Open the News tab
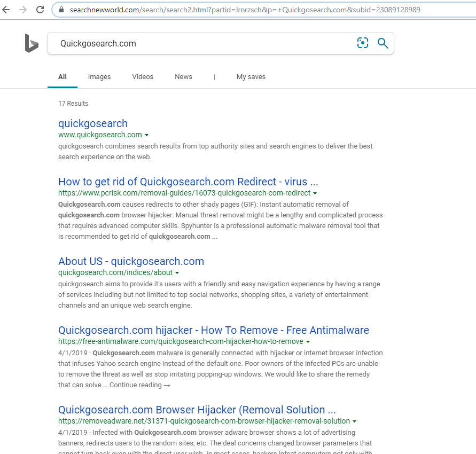This screenshot has width=476, height=454. tap(183, 77)
